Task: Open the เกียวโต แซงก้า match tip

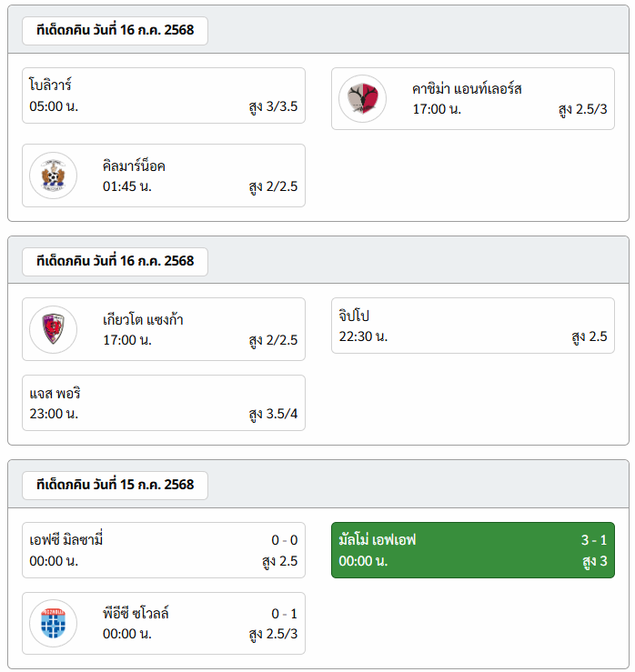Action: pos(164,329)
